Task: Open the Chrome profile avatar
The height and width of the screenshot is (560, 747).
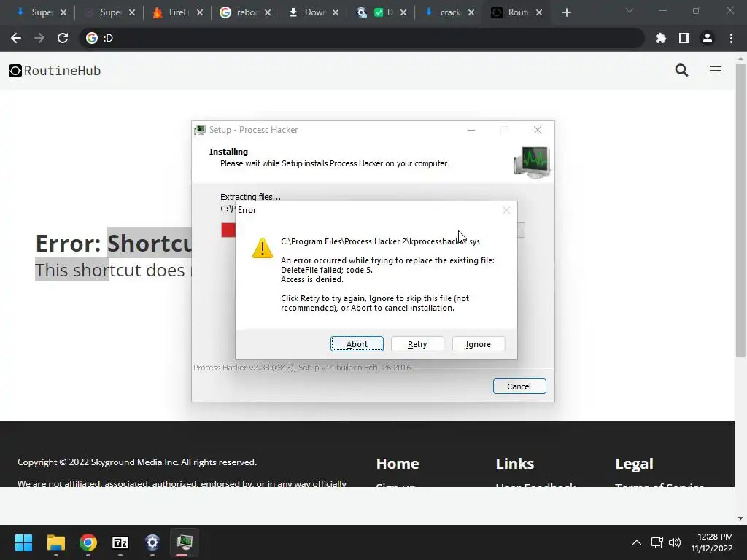Action: (x=708, y=38)
